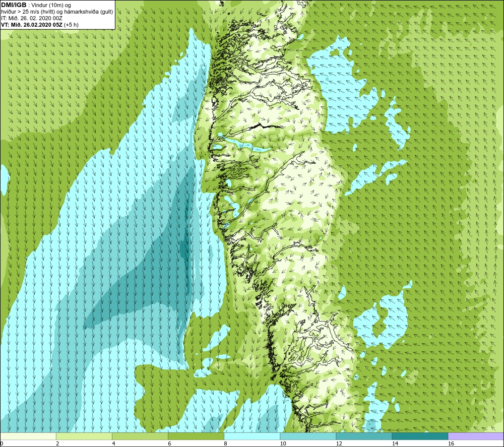
Task: Click the purple above-16 m/s legend swatch
Action: 476,436
